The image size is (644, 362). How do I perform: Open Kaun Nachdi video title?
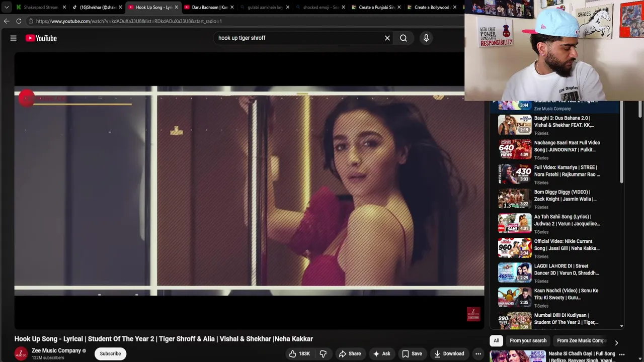tap(567, 294)
